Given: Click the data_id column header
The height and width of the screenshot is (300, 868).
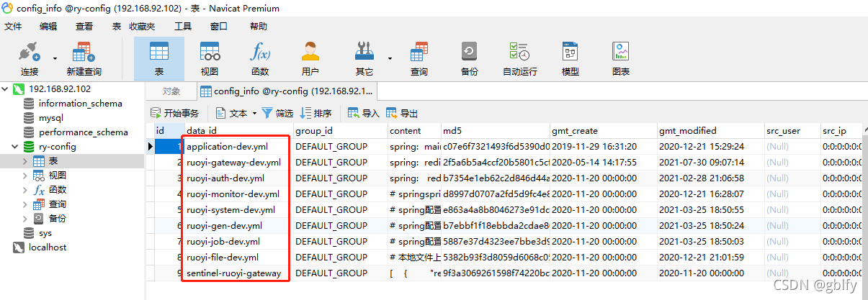Looking at the screenshot, I should [238, 131].
